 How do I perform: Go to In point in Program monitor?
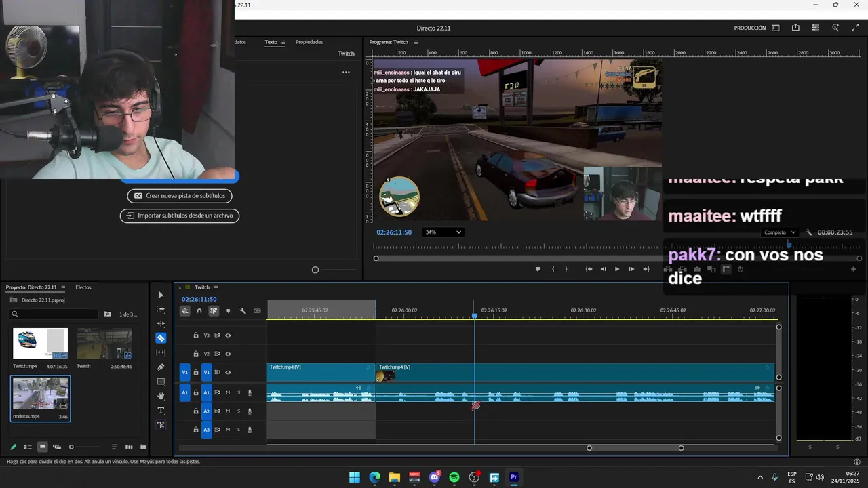click(589, 269)
